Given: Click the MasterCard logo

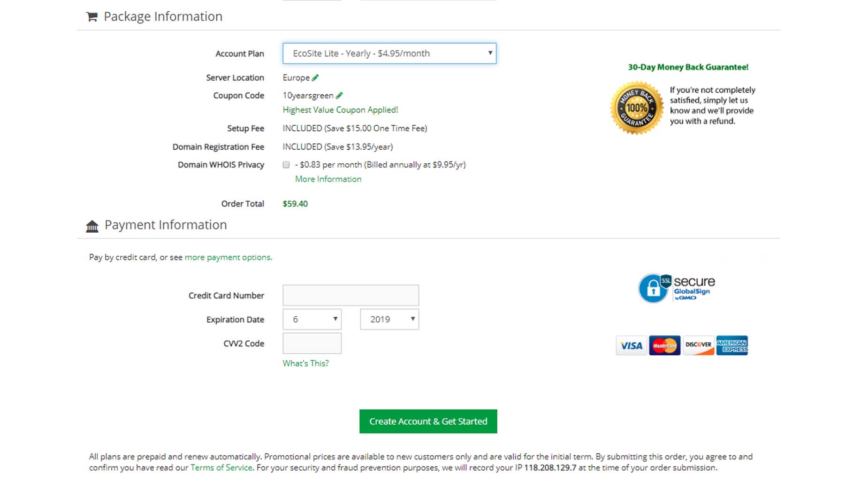Looking at the screenshot, I should click(x=664, y=346).
